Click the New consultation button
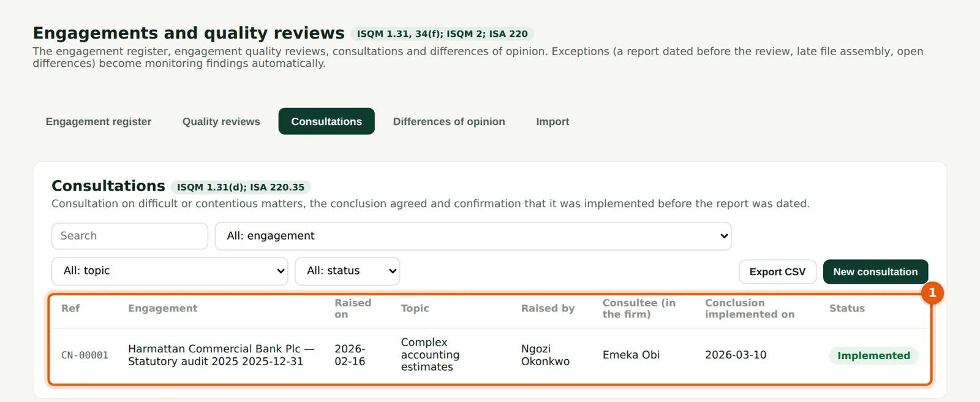This screenshot has width=980, height=402. tap(875, 271)
